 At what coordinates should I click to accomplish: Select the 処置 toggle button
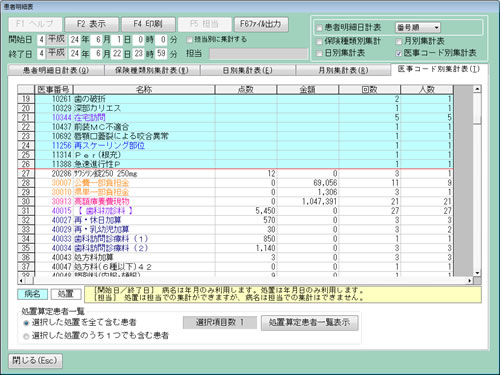point(66,294)
